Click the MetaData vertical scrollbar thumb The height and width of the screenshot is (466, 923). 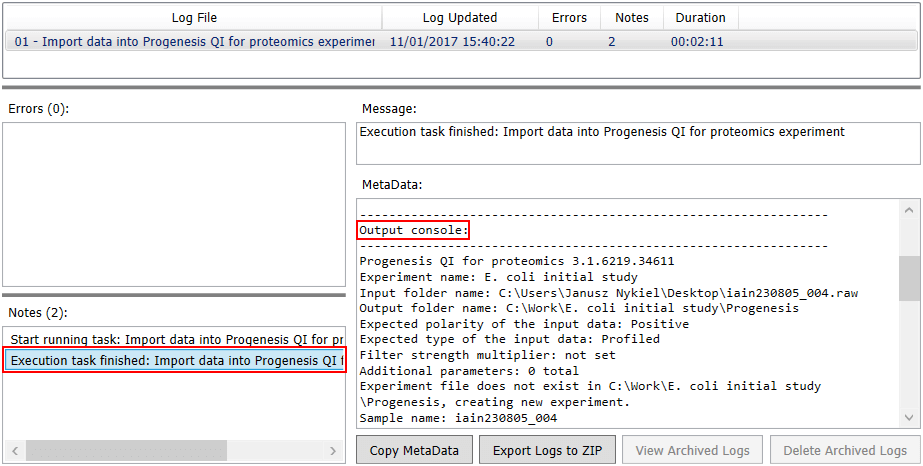908,278
